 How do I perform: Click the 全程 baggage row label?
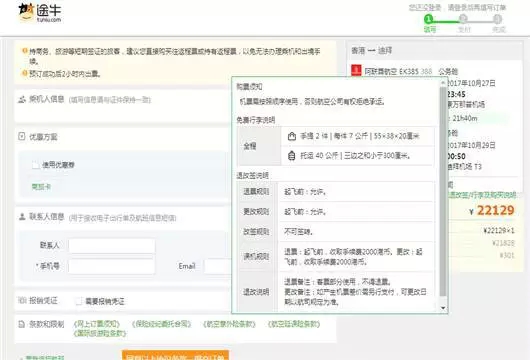[250, 146]
